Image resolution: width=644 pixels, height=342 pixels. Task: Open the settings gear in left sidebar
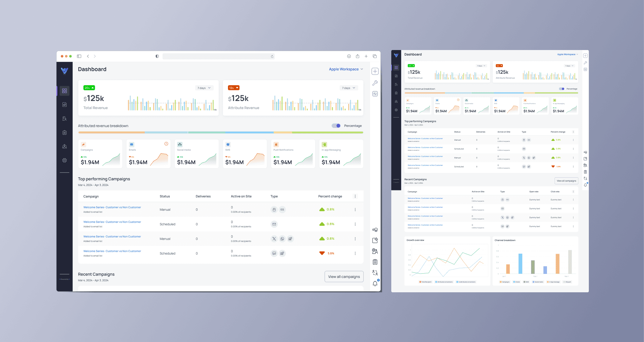(x=64, y=161)
